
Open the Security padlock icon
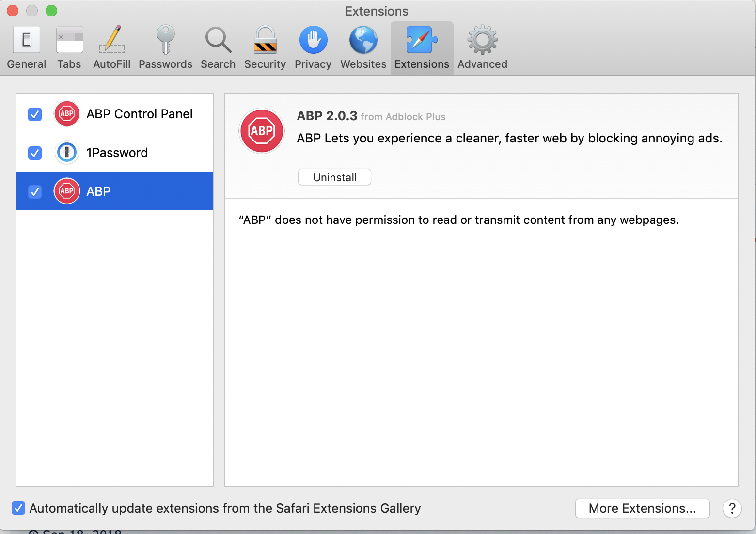click(265, 40)
